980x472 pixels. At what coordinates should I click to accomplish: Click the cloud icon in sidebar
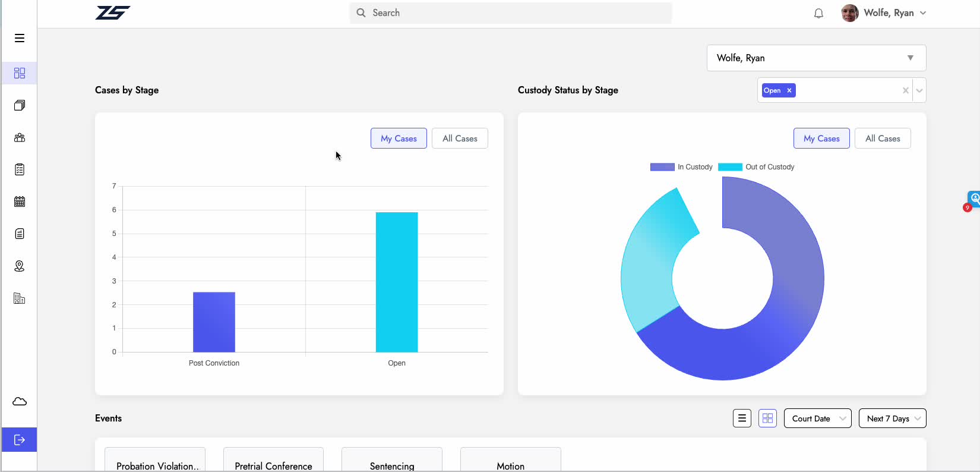[x=20, y=401]
